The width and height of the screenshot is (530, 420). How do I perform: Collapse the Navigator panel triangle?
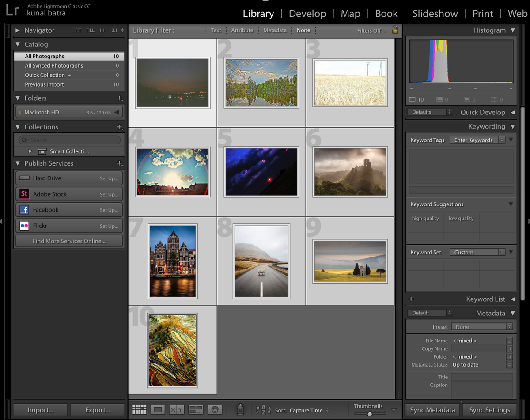coord(18,30)
